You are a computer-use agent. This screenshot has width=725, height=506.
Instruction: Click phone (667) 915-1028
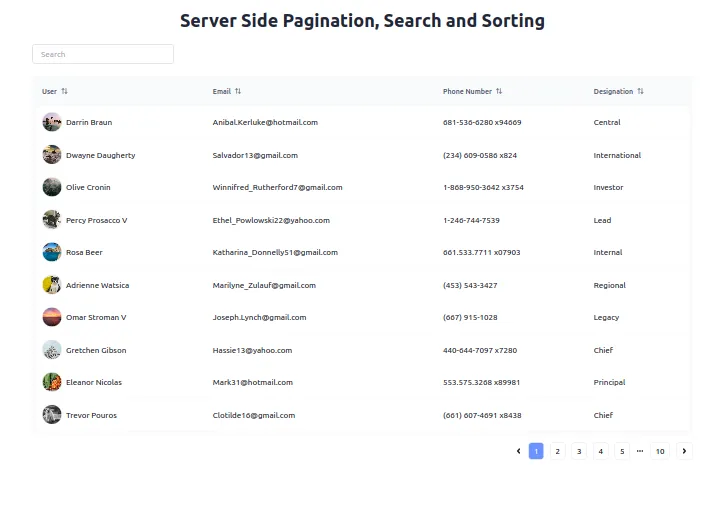click(x=470, y=317)
